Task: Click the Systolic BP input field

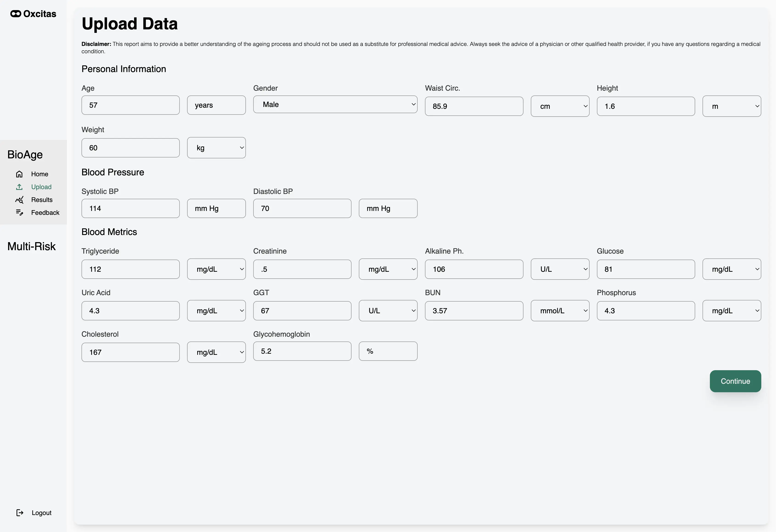Action: click(131, 208)
